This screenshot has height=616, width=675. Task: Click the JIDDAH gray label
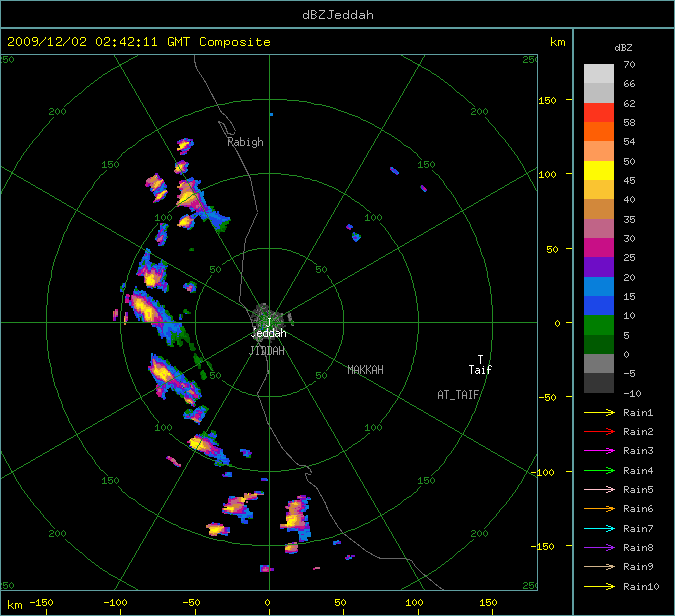tap(267, 351)
